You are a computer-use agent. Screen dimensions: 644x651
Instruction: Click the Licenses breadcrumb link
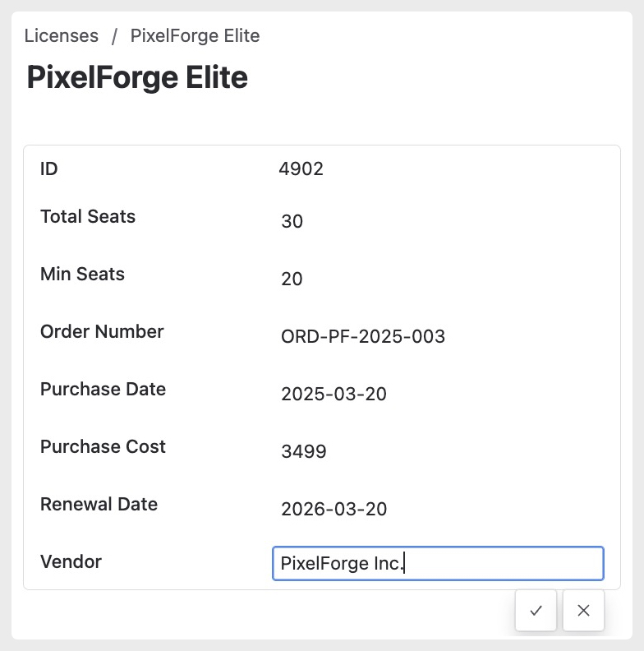62,36
